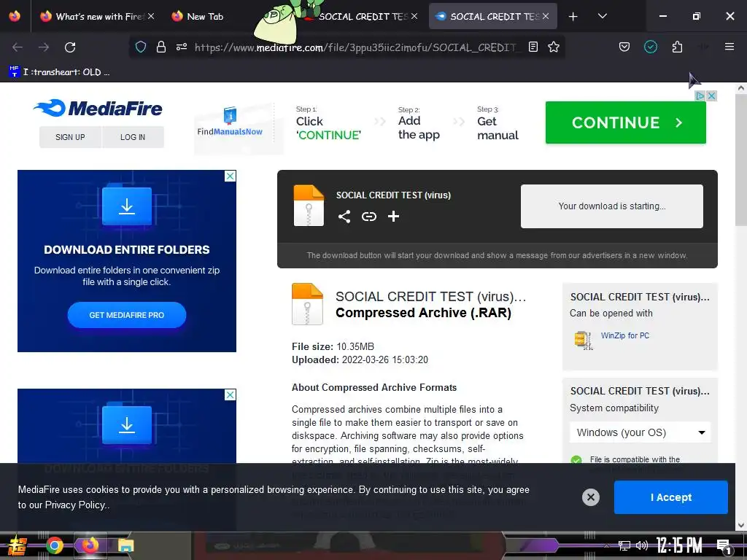This screenshot has width=747, height=560.
Task: Expand the Windows (your OS) dropdown
Action: [x=640, y=432]
